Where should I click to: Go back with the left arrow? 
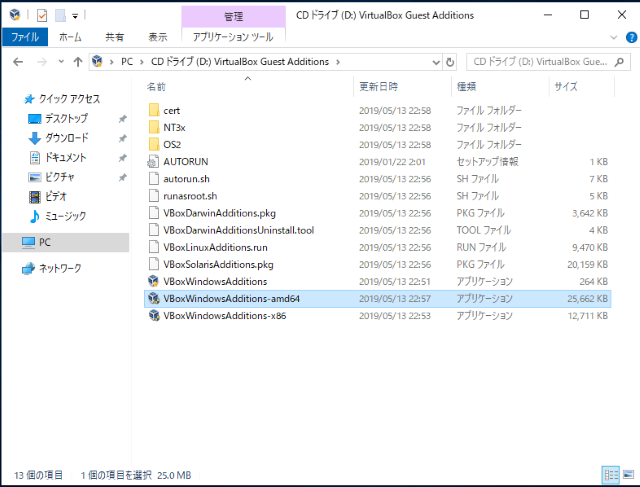(18, 62)
